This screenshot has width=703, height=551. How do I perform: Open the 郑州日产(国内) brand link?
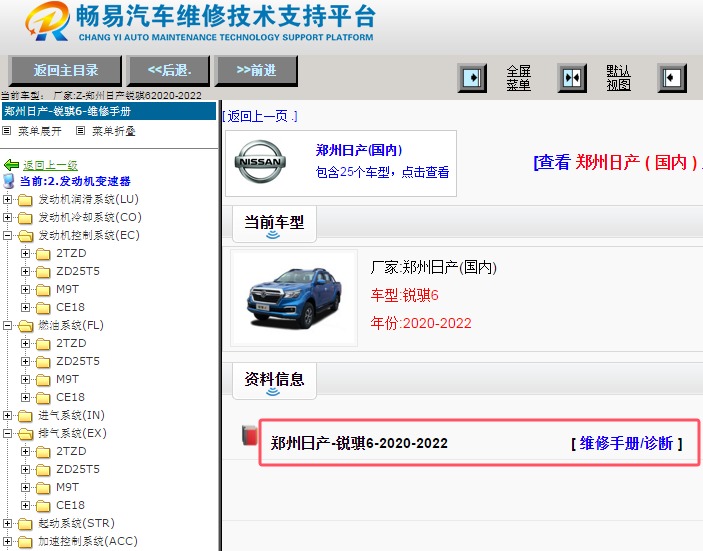click(x=359, y=150)
